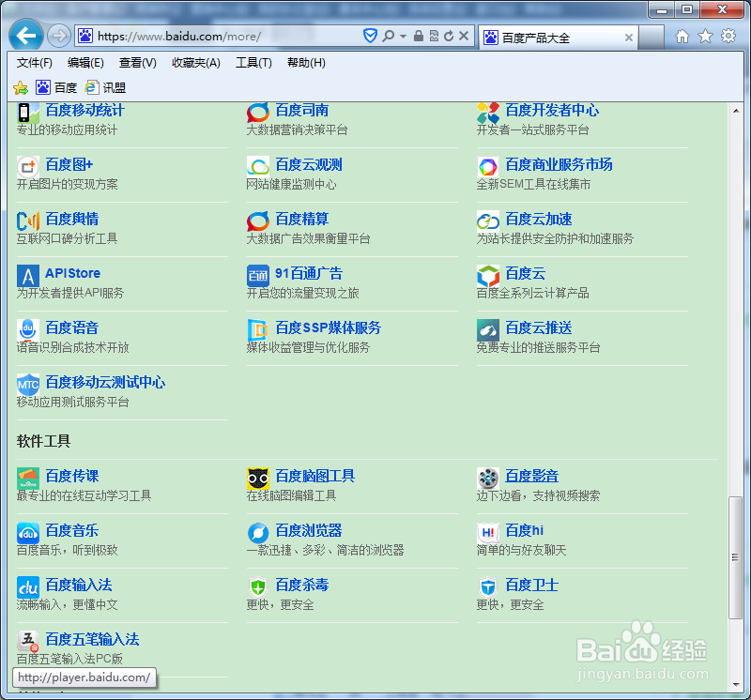Click the 百度卫士 blue shield icon
Image resolution: width=751 pixels, height=700 pixels.
pos(488,587)
